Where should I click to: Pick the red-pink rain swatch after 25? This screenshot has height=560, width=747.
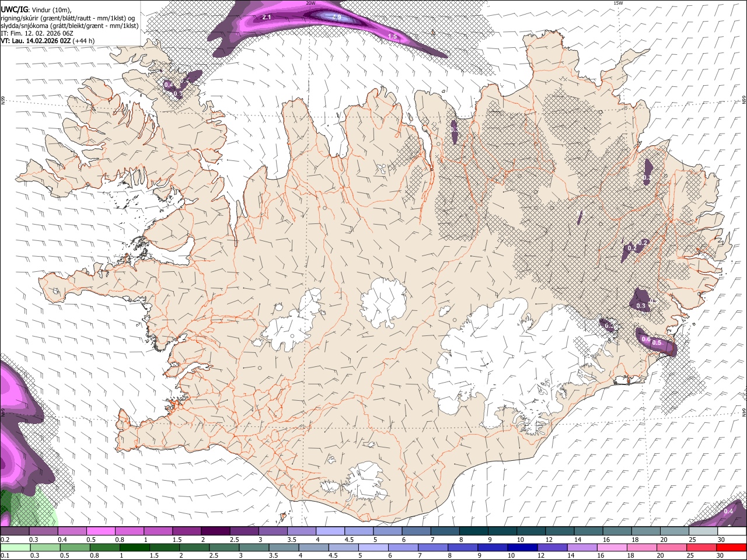pos(701,548)
